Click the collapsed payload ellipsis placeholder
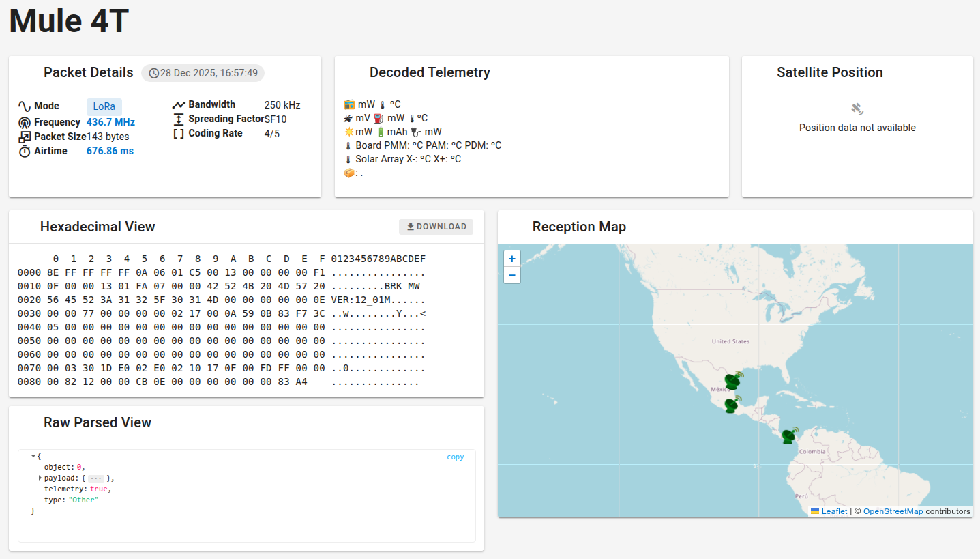980x559 pixels. 96,478
